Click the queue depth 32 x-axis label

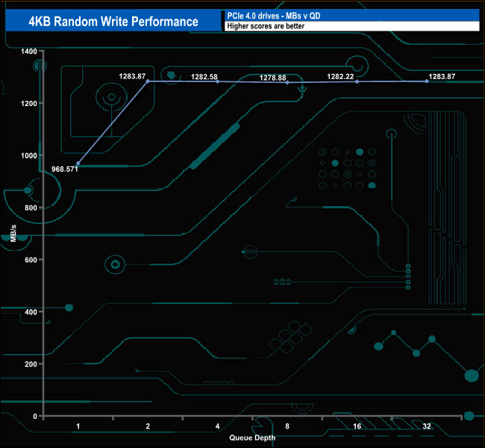click(427, 426)
